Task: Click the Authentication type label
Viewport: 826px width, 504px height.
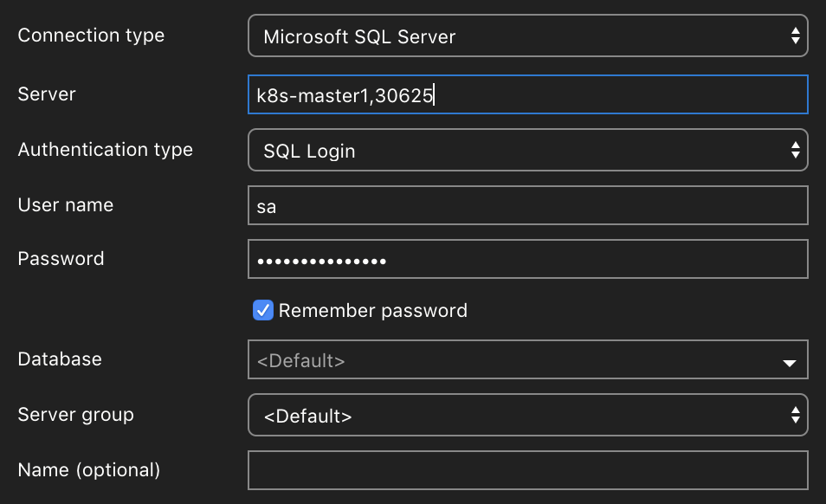Action: (x=106, y=150)
